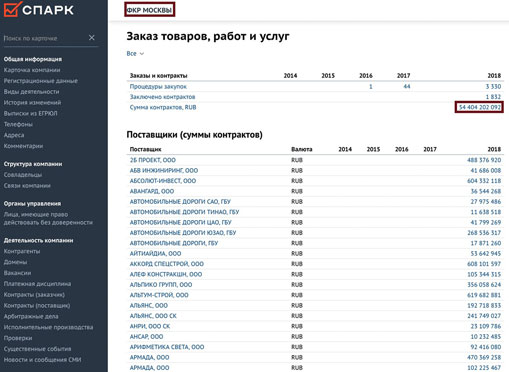Viewport: 509px width, 372px height.
Task: Open supplier 'АККОРД СПЕЦСТРОЙ, ООО'
Action: [167, 264]
